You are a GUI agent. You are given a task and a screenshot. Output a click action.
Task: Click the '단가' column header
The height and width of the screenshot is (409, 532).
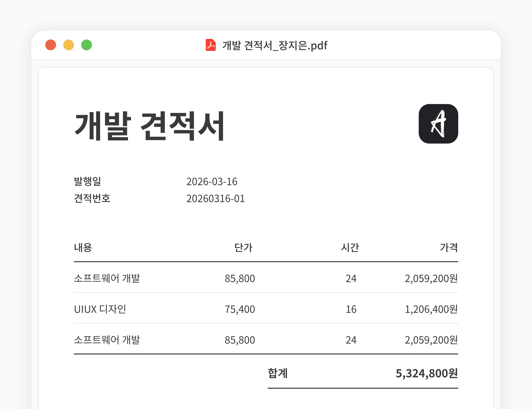[x=243, y=248]
